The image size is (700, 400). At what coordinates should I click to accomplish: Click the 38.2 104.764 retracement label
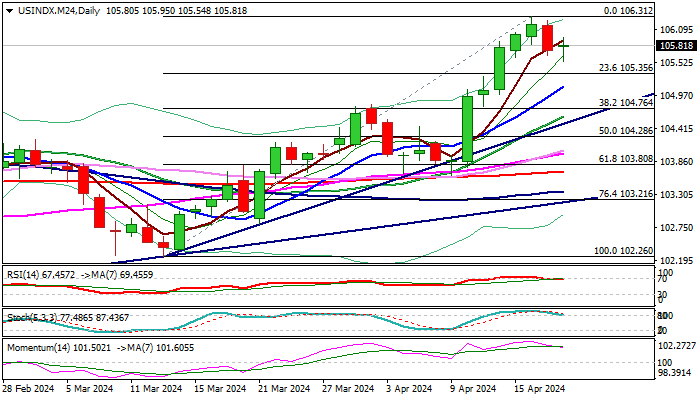click(x=626, y=103)
